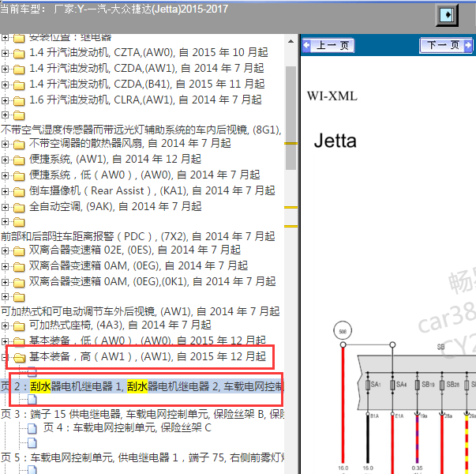This screenshot has height=474, width=476.
Task: Click page icon above the 页 3 row
Action: 32,399
